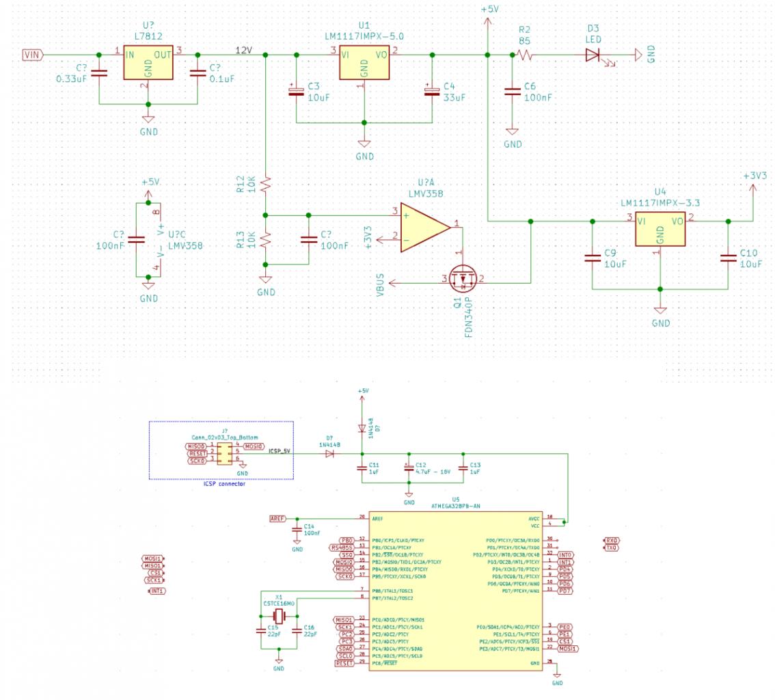Select capacitor C6 100nF
Screen dimensions: 775x700
coord(512,92)
